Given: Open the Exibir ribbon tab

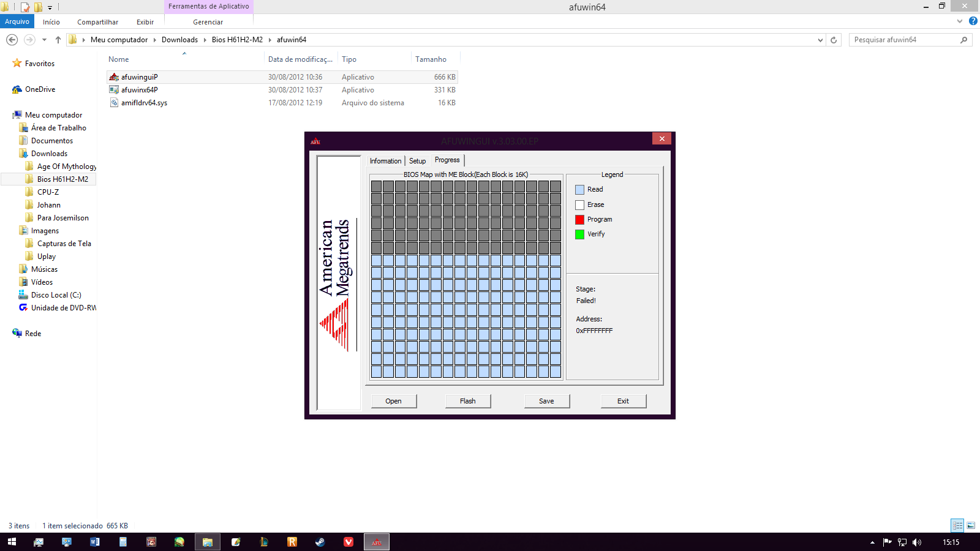Looking at the screenshot, I should point(145,22).
